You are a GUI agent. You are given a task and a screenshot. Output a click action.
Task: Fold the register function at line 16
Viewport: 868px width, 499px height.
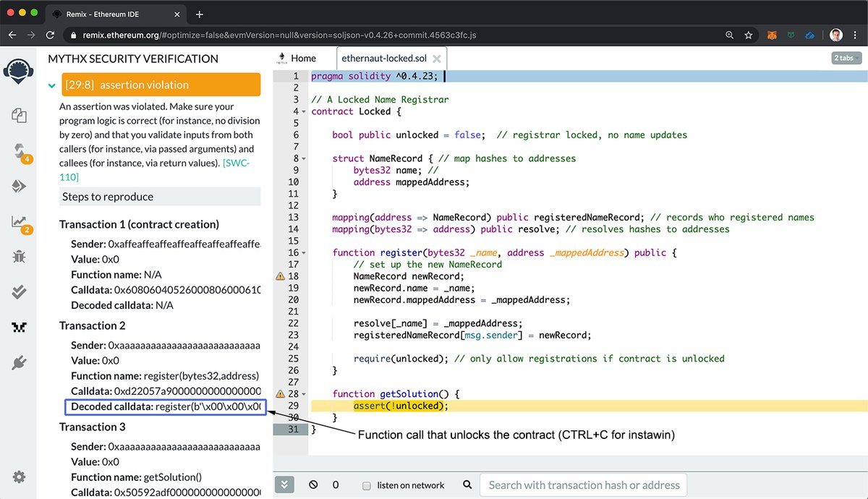pos(304,253)
